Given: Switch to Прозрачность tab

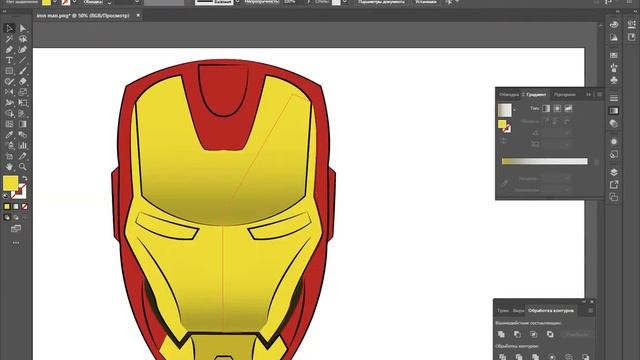Looking at the screenshot, I should pos(564,95).
